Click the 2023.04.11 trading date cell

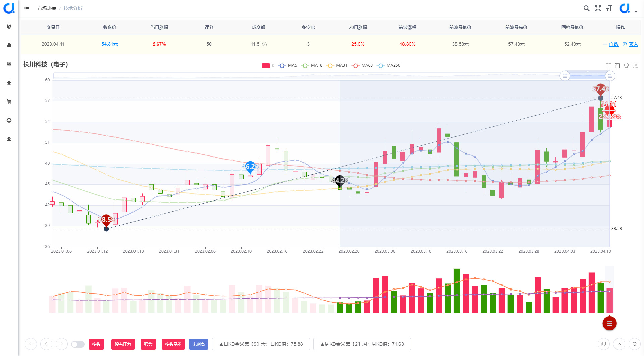(x=53, y=44)
